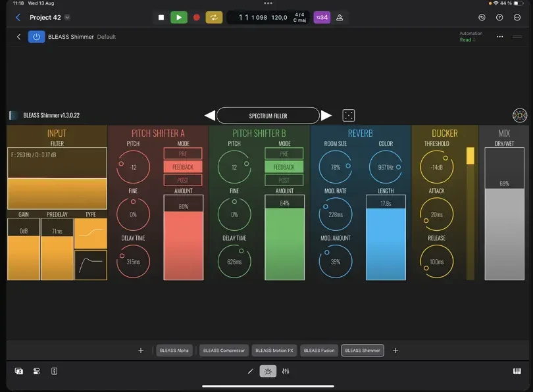Open the Project 42 dropdown chevron
533x392 pixels.
click(67, 17)
